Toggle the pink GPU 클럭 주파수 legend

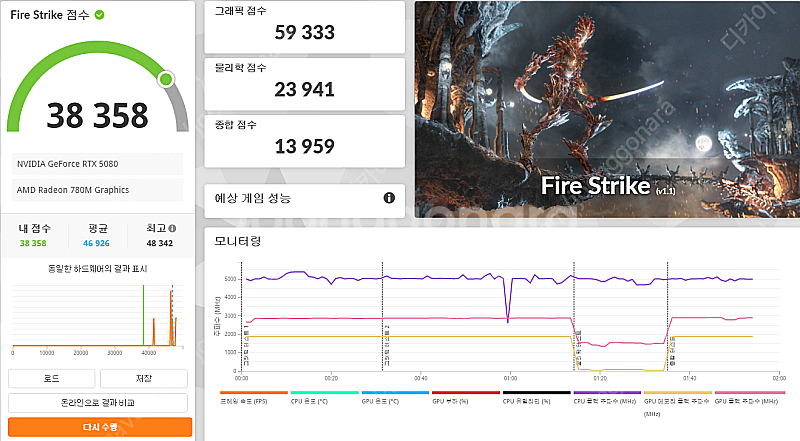click(x=749, y=397)
